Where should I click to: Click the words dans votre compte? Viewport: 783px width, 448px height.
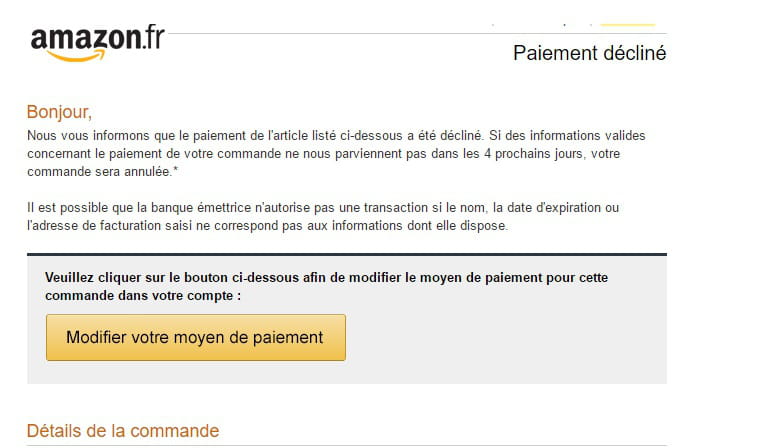[x=187, y=296]
